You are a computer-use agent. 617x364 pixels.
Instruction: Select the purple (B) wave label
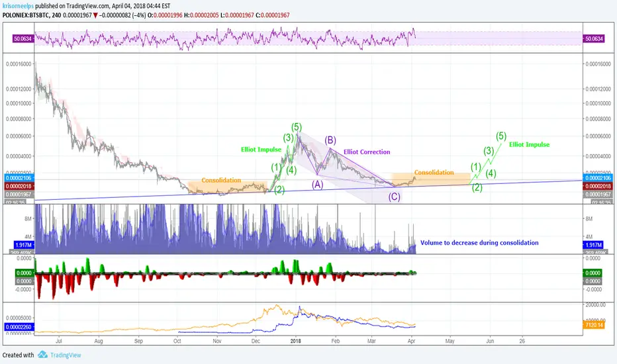330,140
